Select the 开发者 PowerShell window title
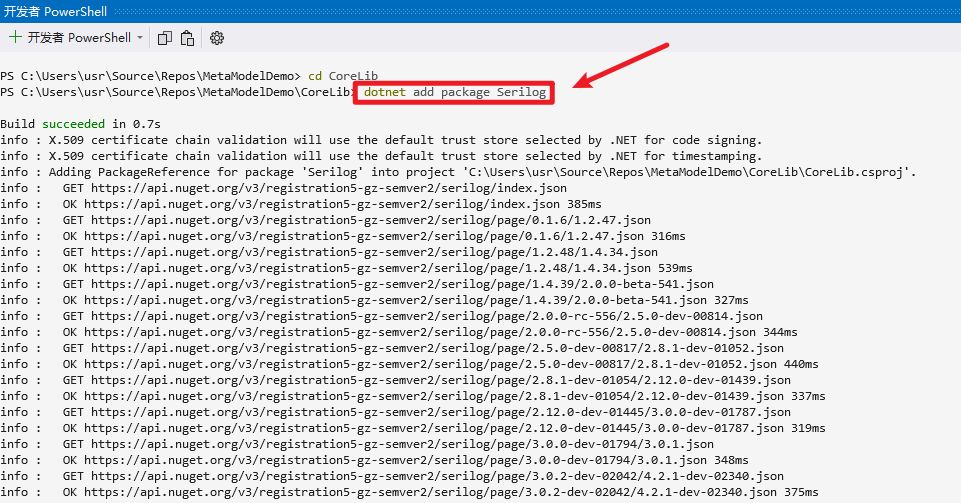961x503 pixels. tap(55, 11)
